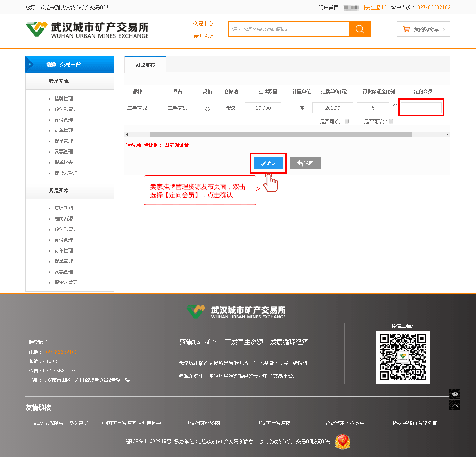Click the right arrow of horizontal scrollbar
The image size is (476, 457).
[x=447, y=135]
